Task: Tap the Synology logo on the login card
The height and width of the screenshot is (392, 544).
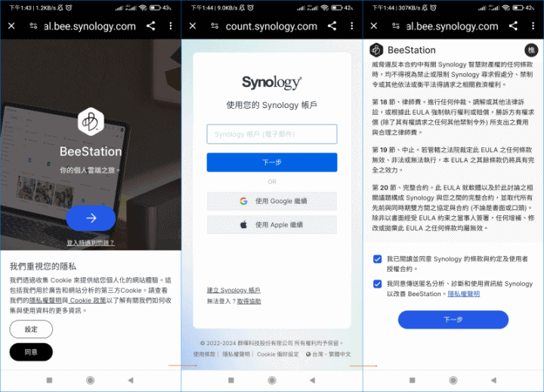Action: tap(272, 82)
